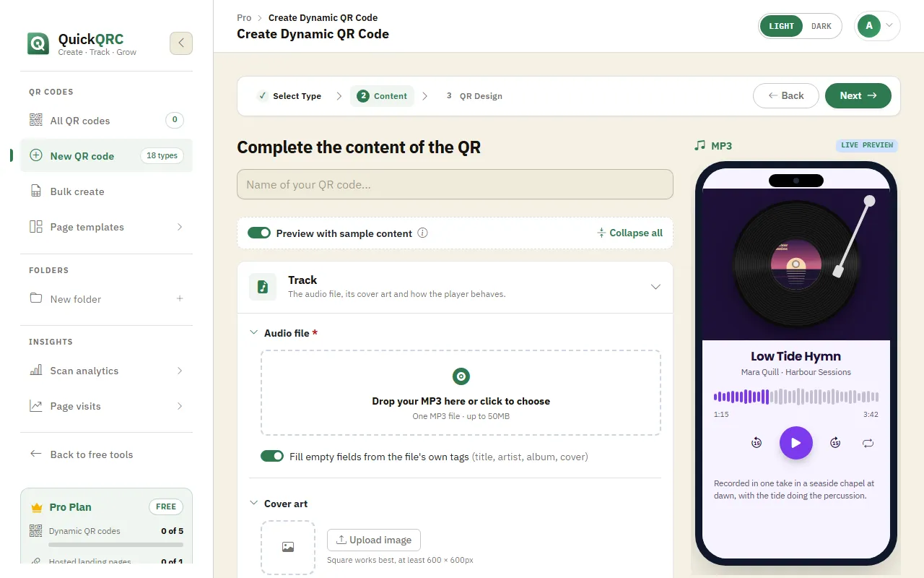
Task: Click the Upload image button
Action: pyautogui.click(x=374, y=540)
